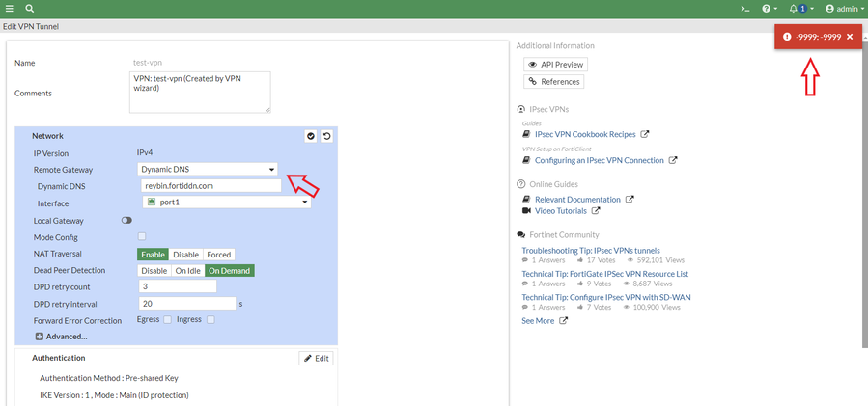The width and height of the screenshot is (868, 406).
Task: Open the CLI console icon
Action: click(745, 9)
